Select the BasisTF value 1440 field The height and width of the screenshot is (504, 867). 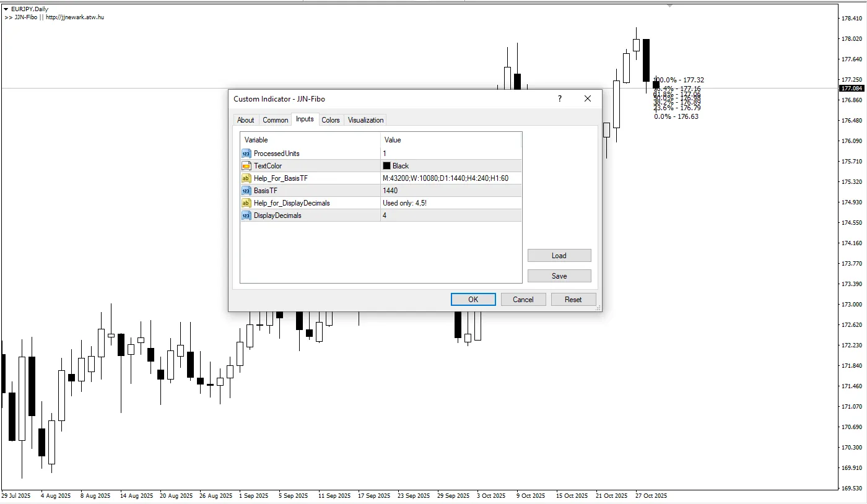pyautogui.click(x=451, y=191)
